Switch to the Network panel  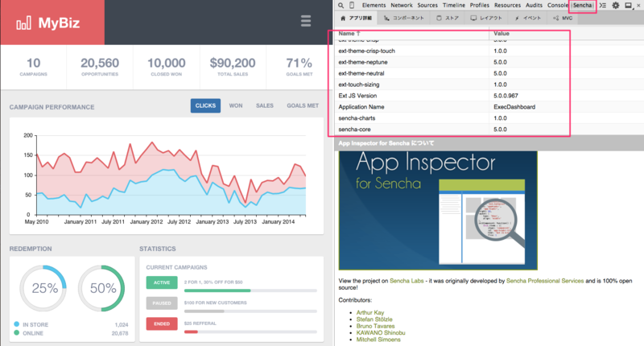pyautogui.click(x=402, y=6)
